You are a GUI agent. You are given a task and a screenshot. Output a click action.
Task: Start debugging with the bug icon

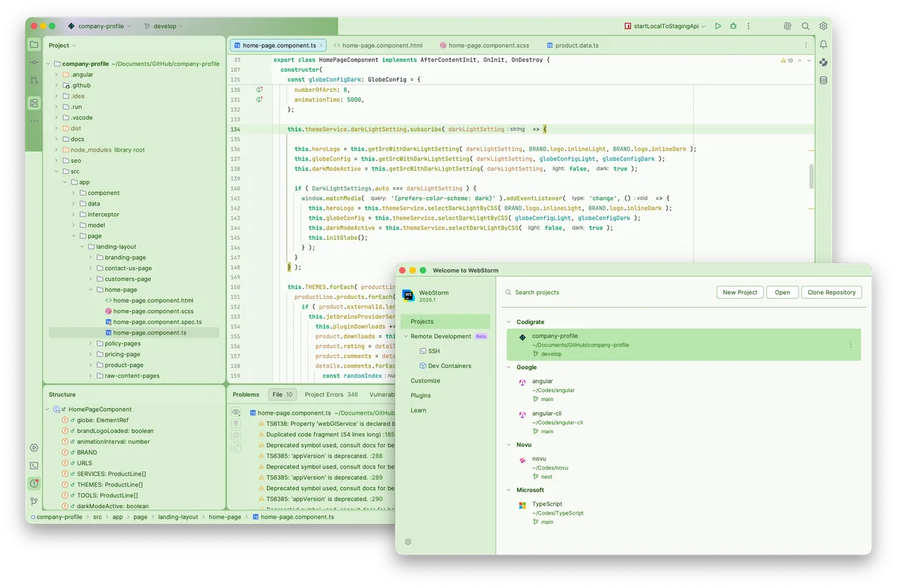coord(733,26)
